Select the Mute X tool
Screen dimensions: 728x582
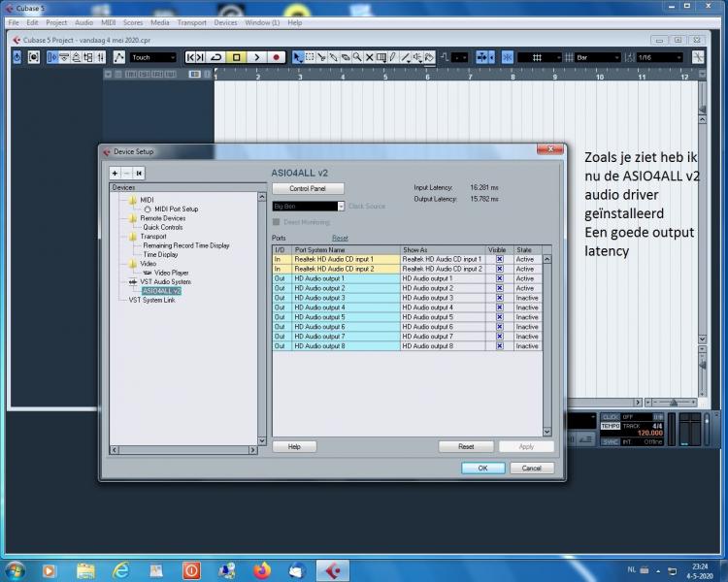pos(369,57)
